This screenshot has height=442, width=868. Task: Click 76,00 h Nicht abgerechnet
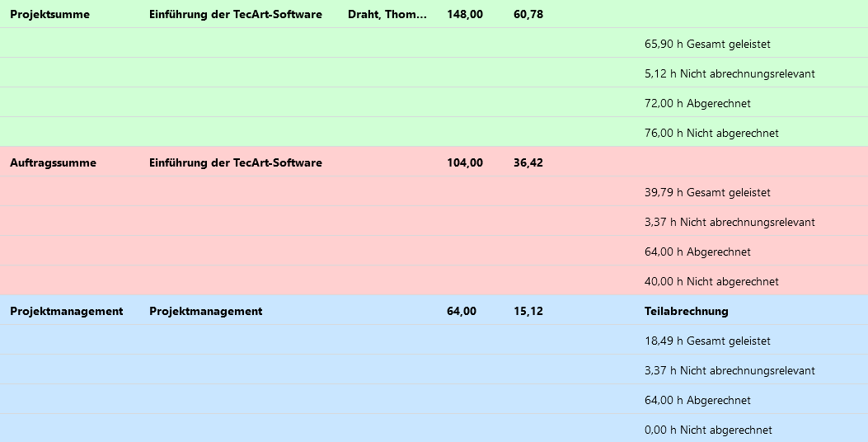coord(711,133)
